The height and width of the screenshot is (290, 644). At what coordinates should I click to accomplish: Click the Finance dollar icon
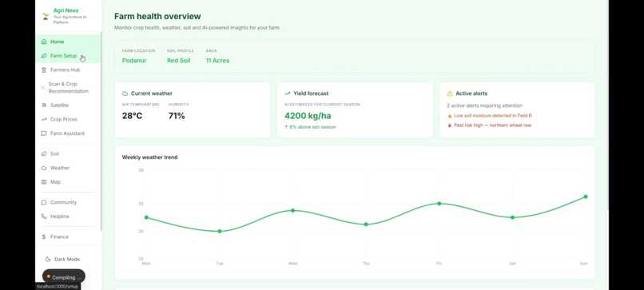[x=43, y=236]
